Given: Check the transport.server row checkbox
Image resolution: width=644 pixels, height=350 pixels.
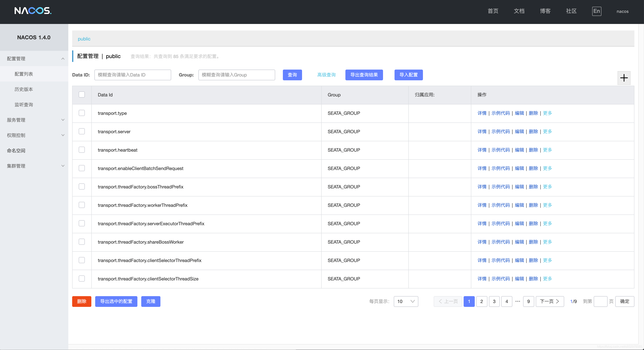Looking at the screenshot, I should [x=82, y=131].
